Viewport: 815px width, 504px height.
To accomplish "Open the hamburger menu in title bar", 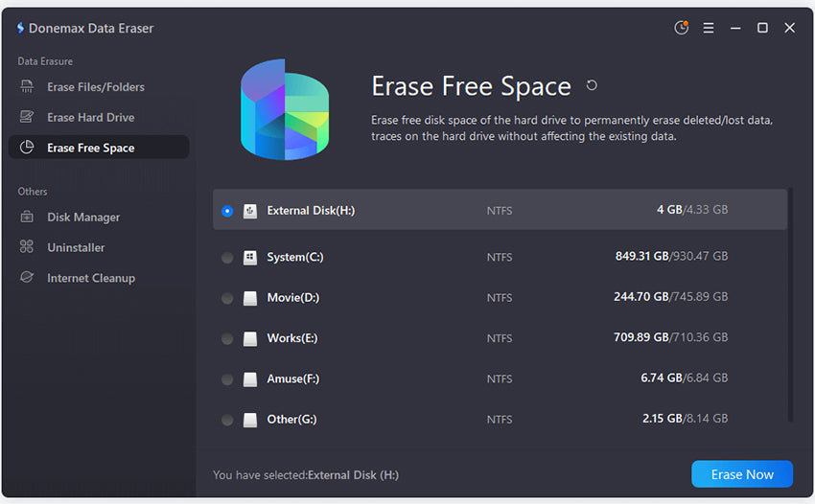I will click(x=709, y=28).
